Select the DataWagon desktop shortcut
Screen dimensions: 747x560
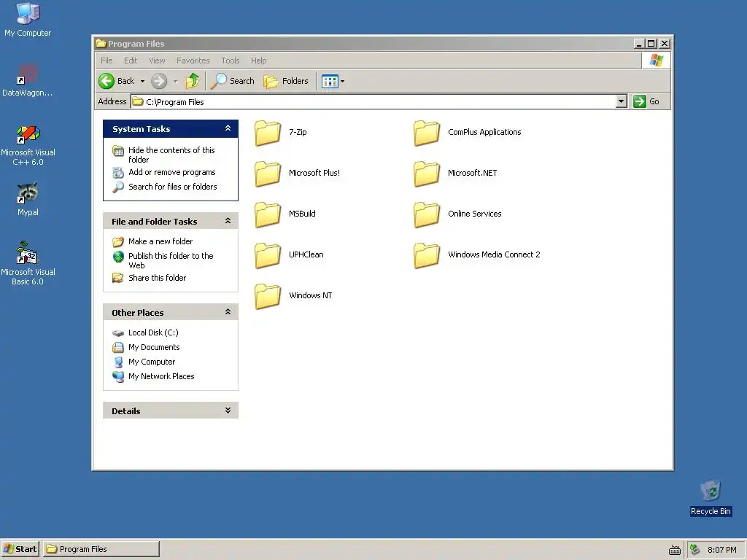(x=28, y=74)
